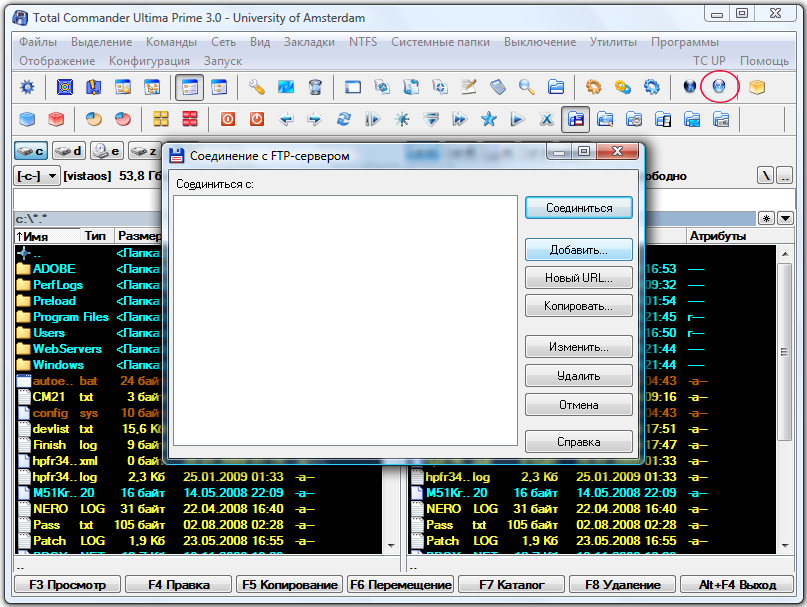This screenshot has height=607, width=807.
Task: Click the recycle bin toolbar icon
Action: (x=315, y=86)
